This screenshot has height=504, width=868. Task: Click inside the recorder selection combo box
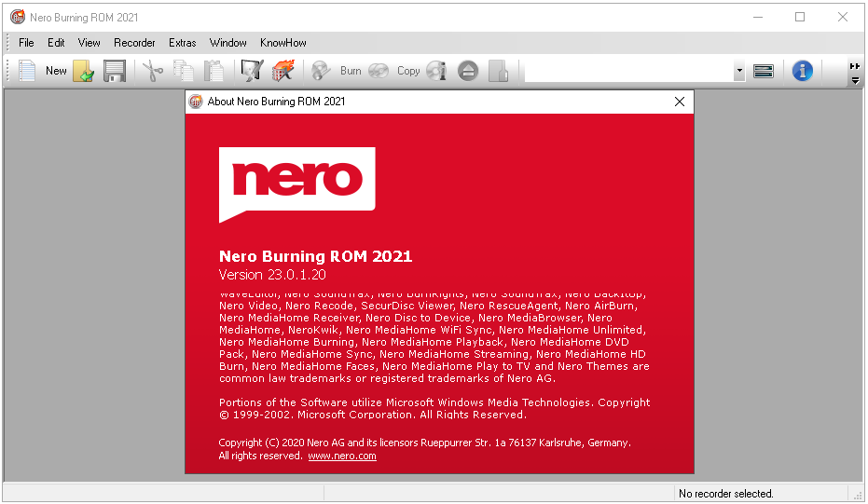[x=628, y=71]
